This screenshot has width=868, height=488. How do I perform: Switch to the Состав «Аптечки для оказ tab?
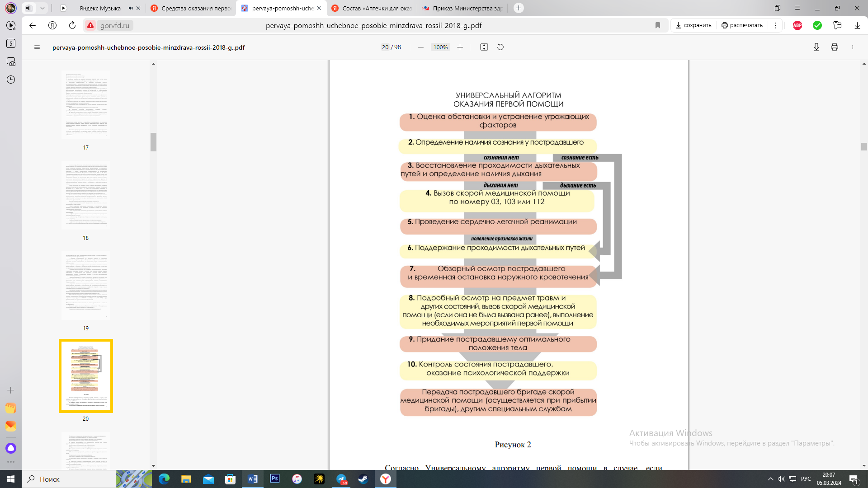click(x=372, y=8)
